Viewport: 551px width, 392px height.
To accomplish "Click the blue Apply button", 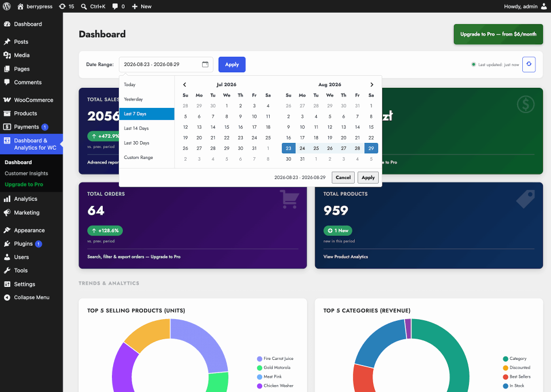I will 232,65.
